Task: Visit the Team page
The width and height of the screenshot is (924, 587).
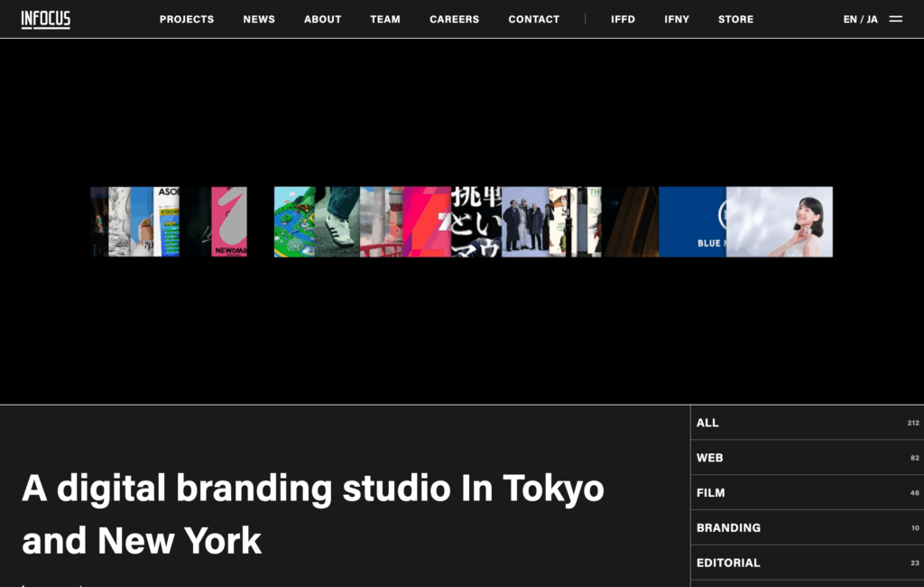Action: (385, 19)
